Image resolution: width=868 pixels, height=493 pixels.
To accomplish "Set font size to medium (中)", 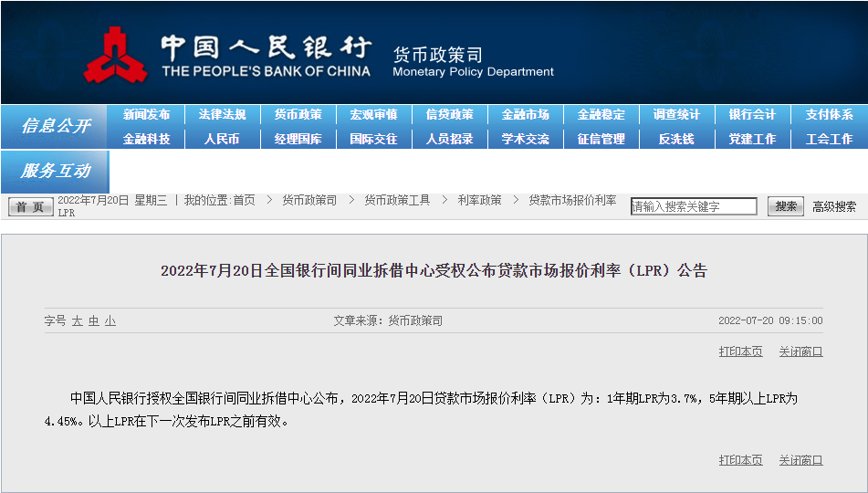I will 93,321.
